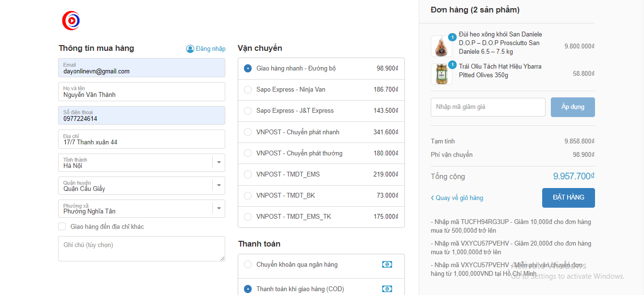Select VNPOST - TMDT_BK shipping option
644x295 pixels.
pyautogui.click(x=248, y=196)
